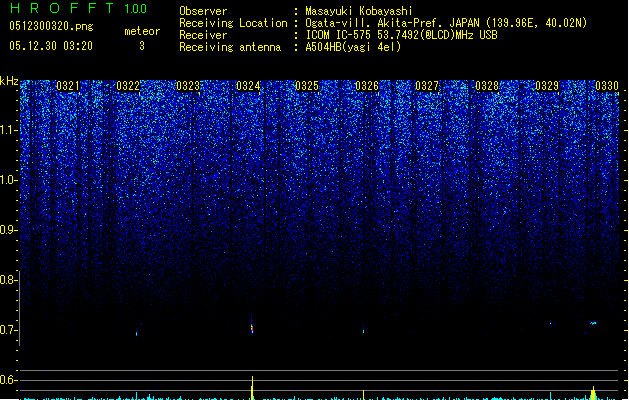Click the 0.6 kHz axis label
The width and height of the screenshot is (629, 400).
pyautogui.click(x=8, y=380)
